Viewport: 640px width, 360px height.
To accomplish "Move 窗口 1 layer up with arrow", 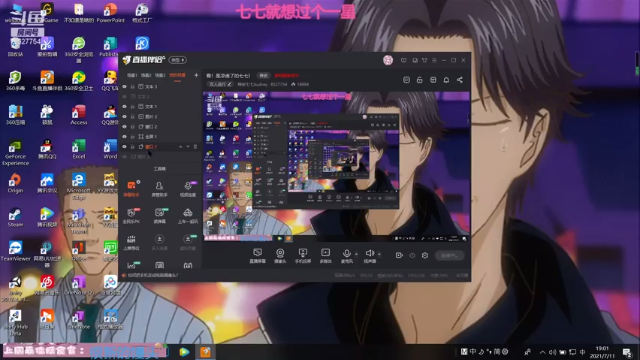I will tap(180, 147).
